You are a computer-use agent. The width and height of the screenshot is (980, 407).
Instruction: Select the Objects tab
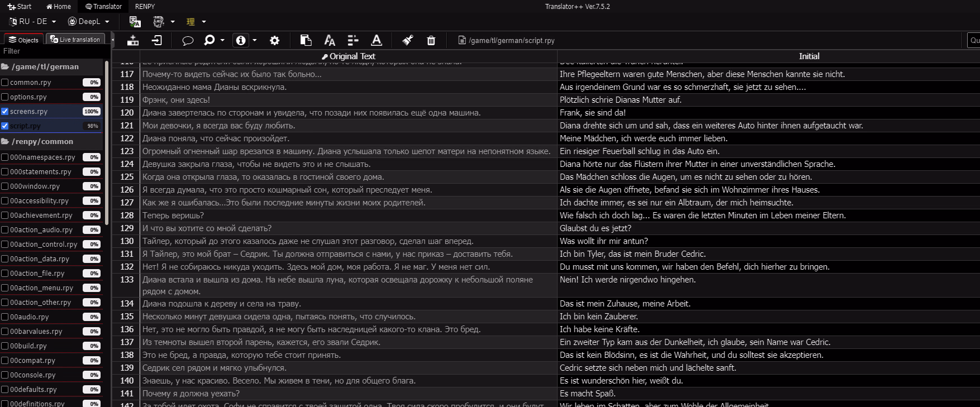pyautogui.click(x=23, y=40)
